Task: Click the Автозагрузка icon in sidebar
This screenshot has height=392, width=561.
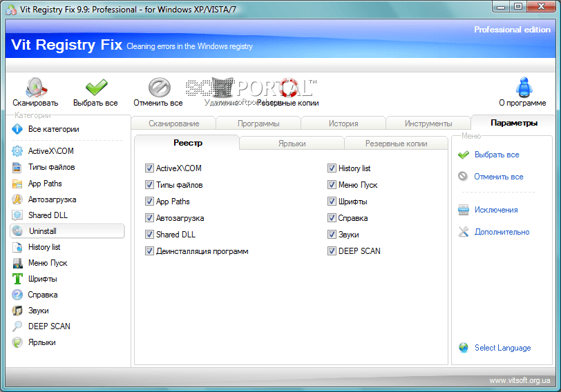Action: coord(17,199)
